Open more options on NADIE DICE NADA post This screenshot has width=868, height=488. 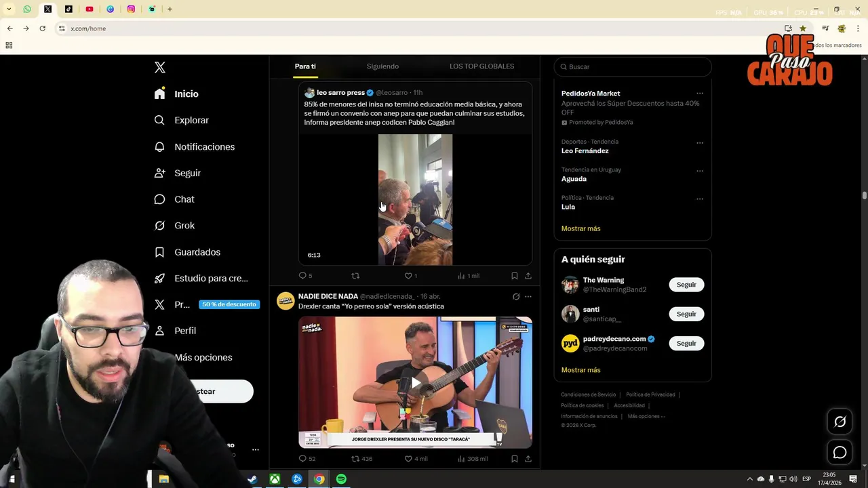click(528, 296)
